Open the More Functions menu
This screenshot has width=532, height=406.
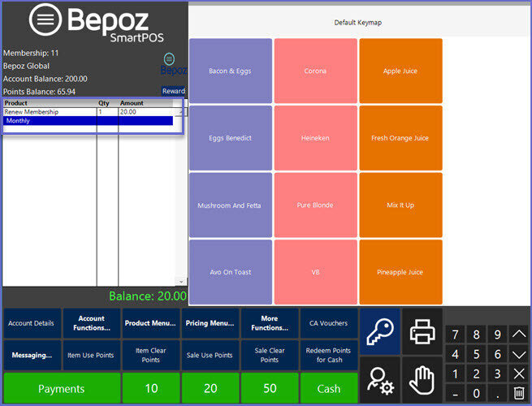[x=270, y=323]
